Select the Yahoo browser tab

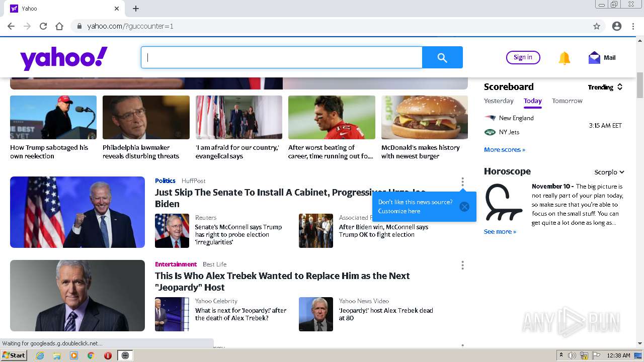[x=64, y=9]
